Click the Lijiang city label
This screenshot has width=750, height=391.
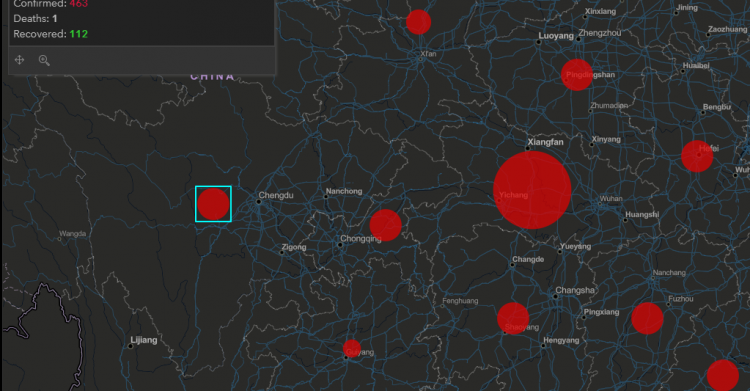click(144, 340)
